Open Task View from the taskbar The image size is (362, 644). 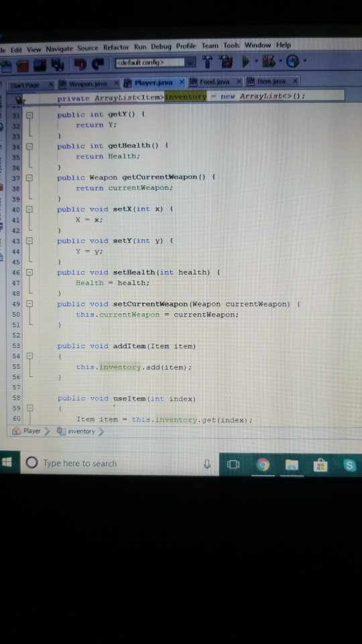coord(233,464)
